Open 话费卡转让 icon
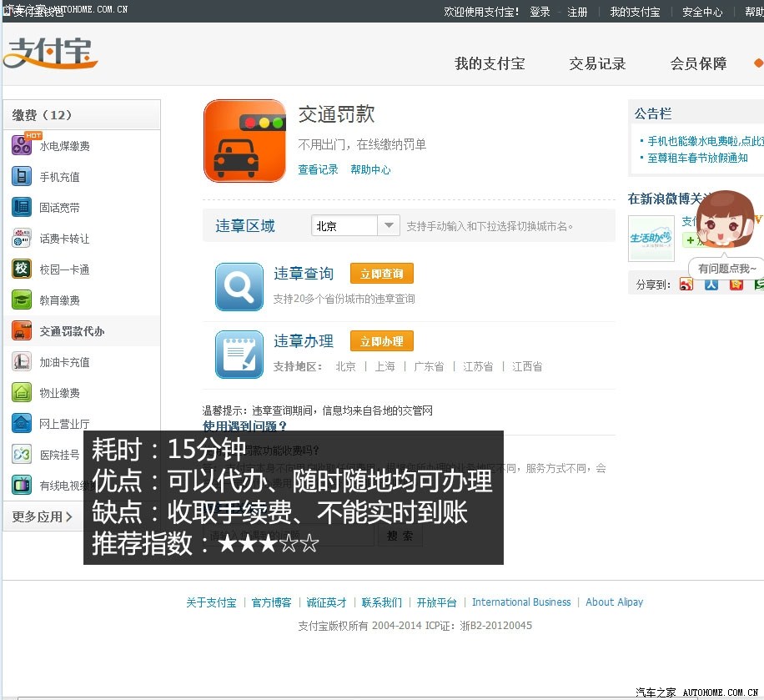 22,238
